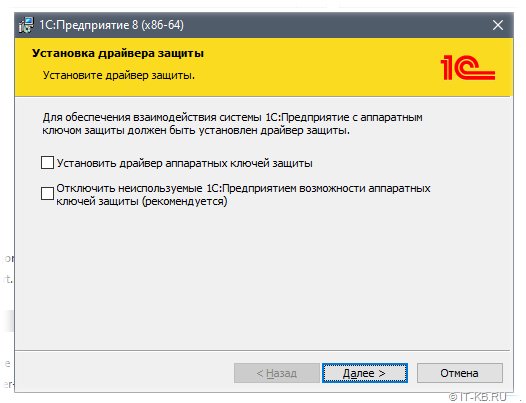The width and height of the screenshot is (526, 403).
Task: Click the separator line above the buttons
Action: click(x=262, y=351)
